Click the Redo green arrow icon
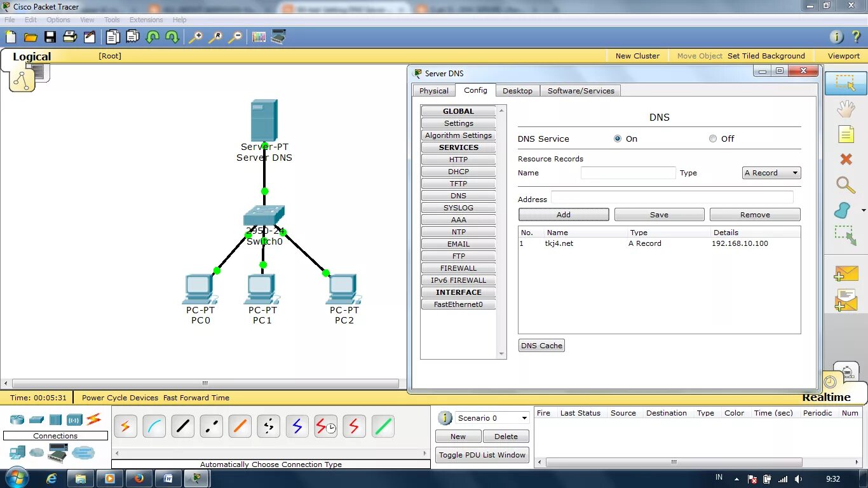The height and width of the screenshot is (488, 868). click(x=172, y=37)
